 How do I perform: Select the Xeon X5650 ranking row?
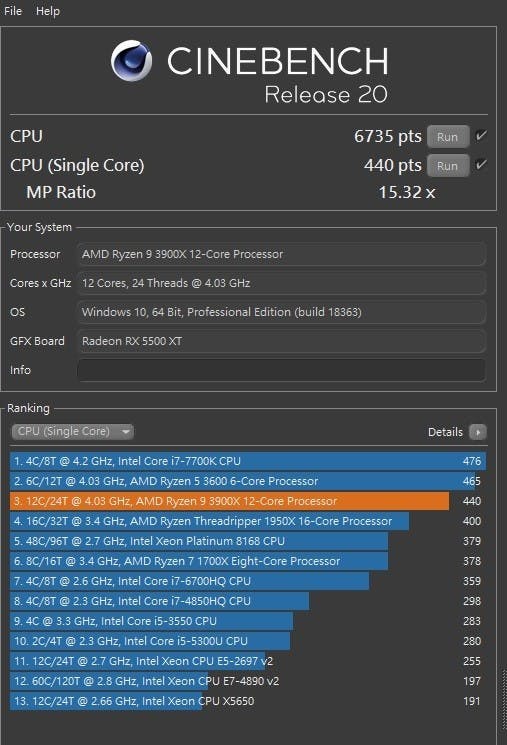click(248, 701)
